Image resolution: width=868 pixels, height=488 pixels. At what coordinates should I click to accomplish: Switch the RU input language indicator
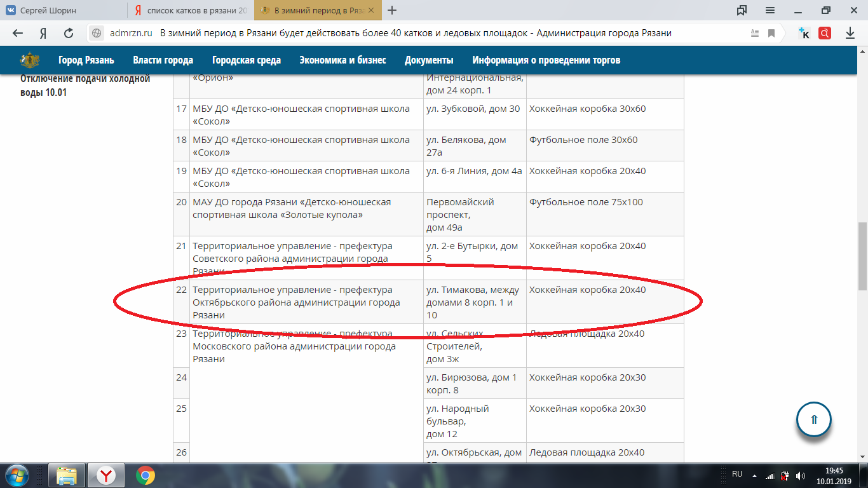click(x=737, y=474)
